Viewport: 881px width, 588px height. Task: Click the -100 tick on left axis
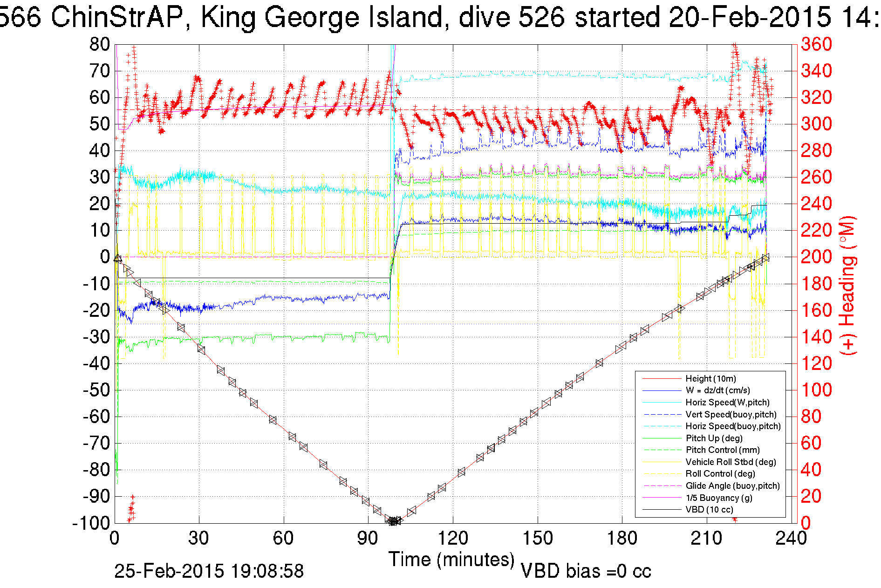coord(91,523)
